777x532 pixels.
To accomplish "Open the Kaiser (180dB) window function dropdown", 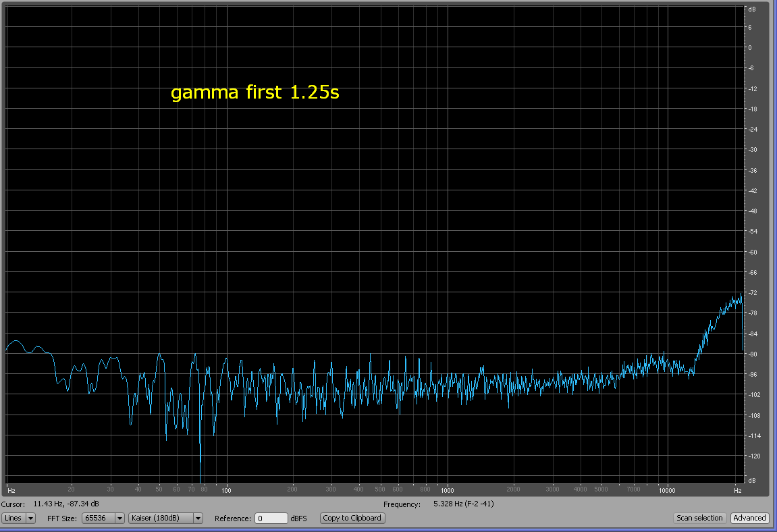I will (x=165, y=518).
